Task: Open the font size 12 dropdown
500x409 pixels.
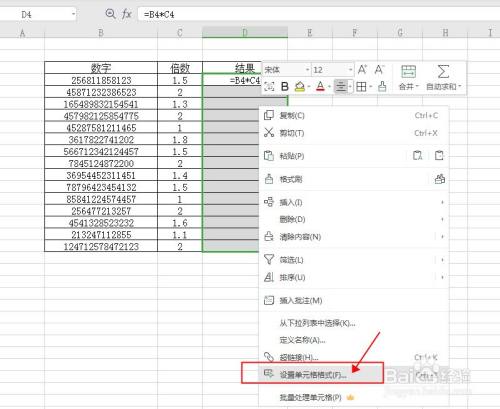Action: [350, 70]
